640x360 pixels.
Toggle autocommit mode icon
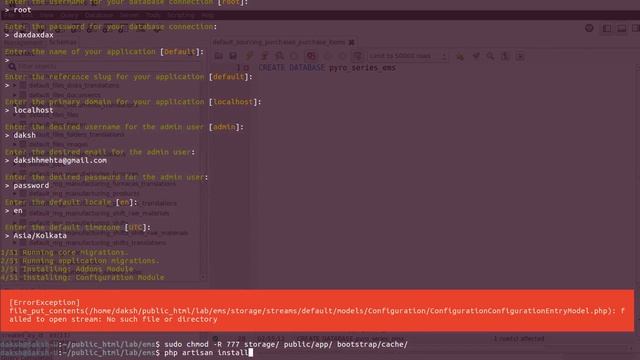pyautogui.click(x=357, y=56)
